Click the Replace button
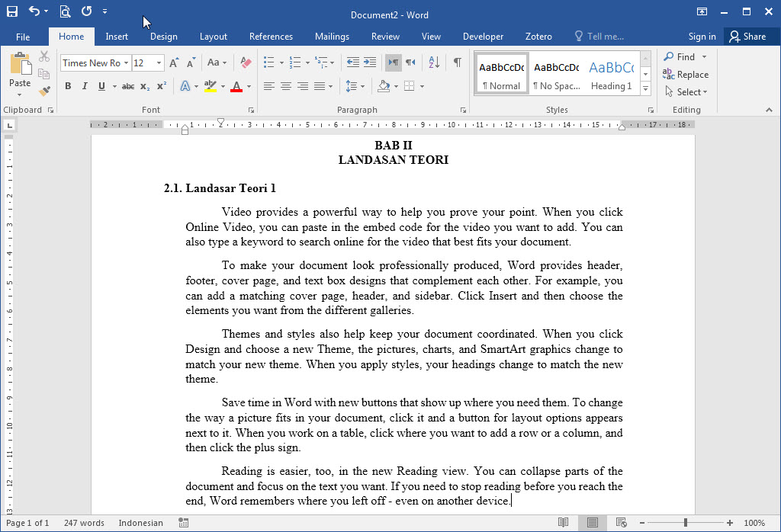This screenshot has height=532, width=781. [x=686, y=75]
